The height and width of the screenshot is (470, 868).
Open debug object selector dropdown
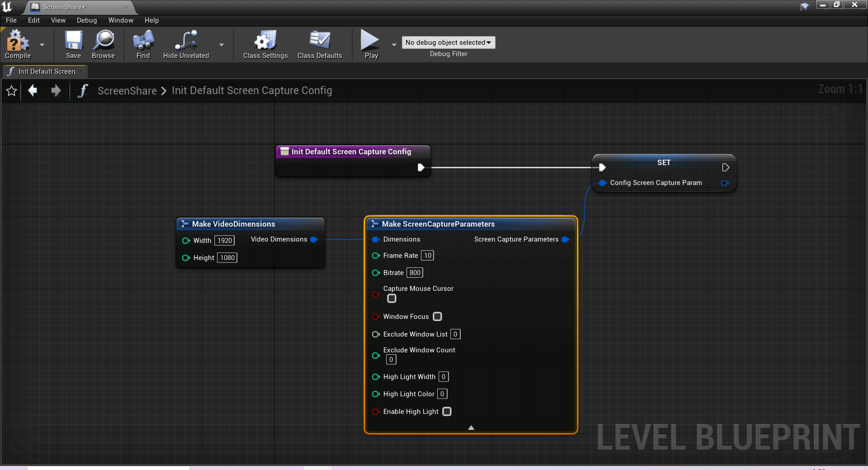pyautogui.click(x=448, y=43)
